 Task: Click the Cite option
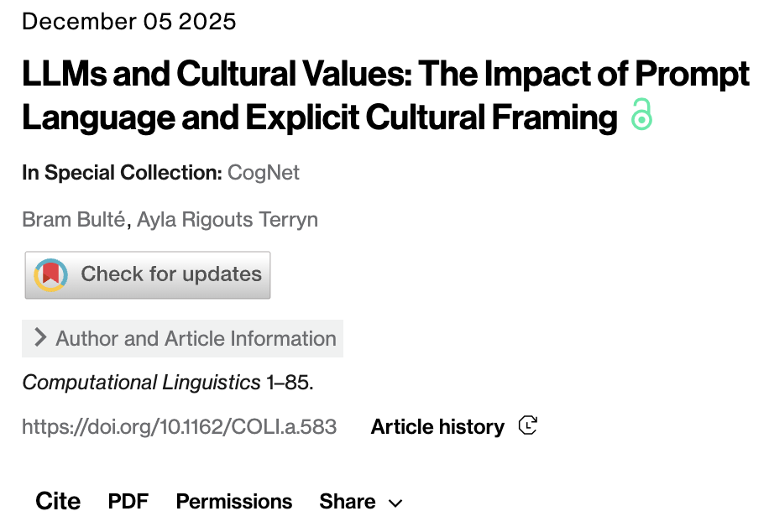coord(58,502)
